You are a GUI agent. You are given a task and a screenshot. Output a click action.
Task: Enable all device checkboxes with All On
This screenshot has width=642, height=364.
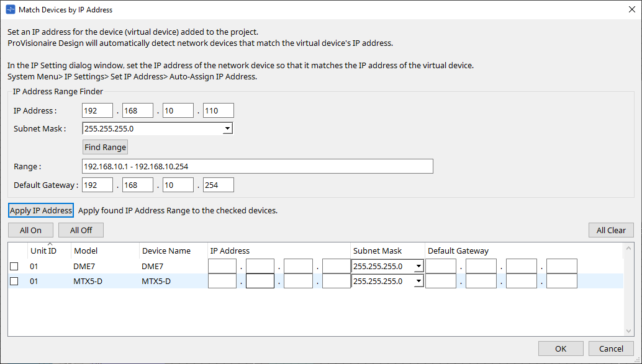pos(30,229)
